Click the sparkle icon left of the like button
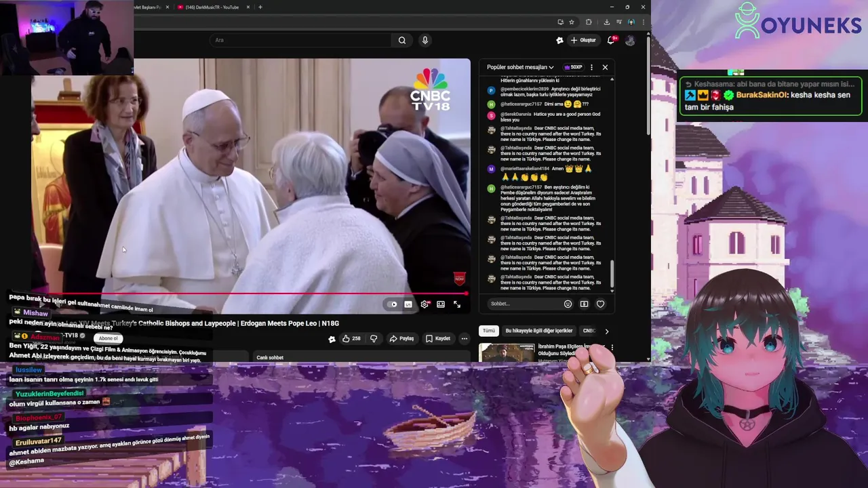Screen dimensions: 868x488 (332, 339)
